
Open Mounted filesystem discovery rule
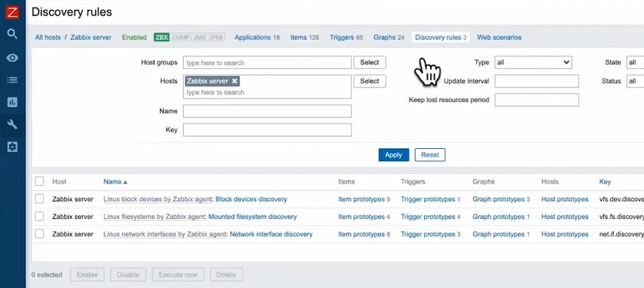(x=252, y=217)
